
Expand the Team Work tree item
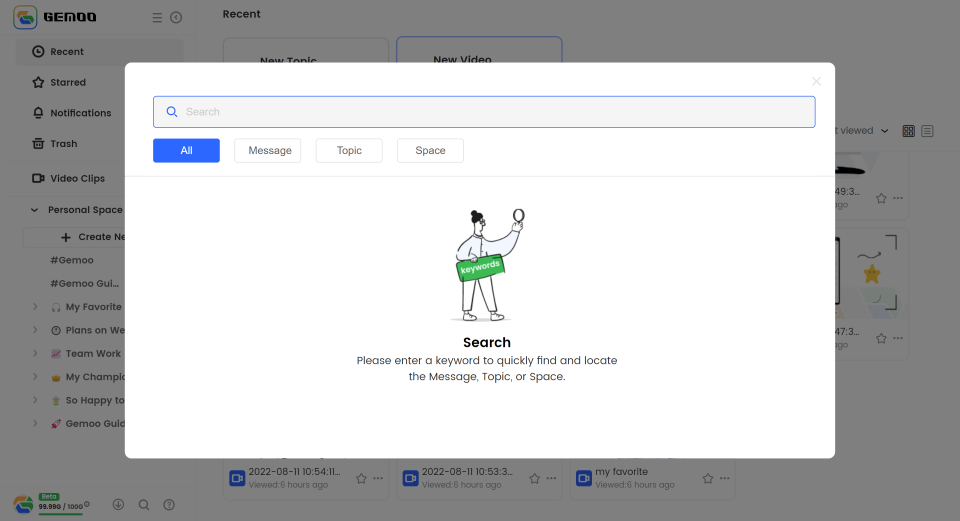click(35, 353)
